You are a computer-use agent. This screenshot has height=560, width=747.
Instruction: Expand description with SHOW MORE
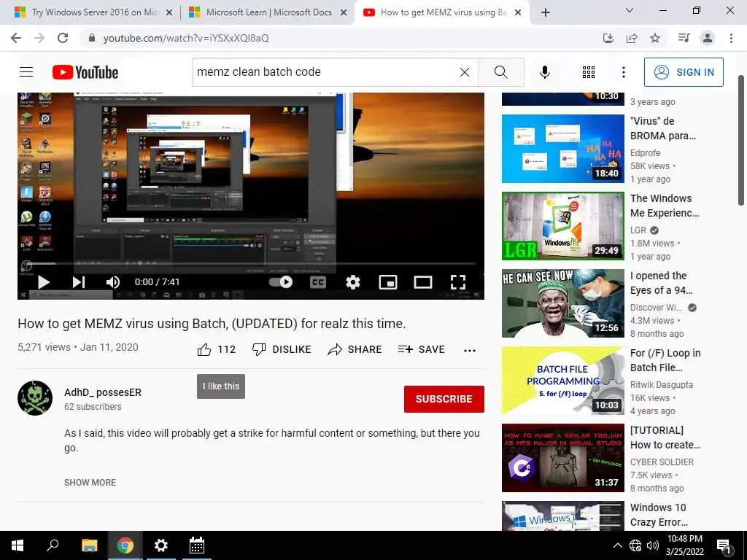pyautogui.click(x=90, y=483)
